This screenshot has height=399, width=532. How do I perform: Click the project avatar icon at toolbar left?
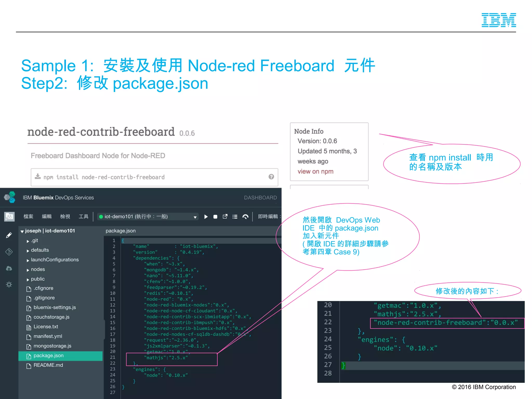click(9, 217)
